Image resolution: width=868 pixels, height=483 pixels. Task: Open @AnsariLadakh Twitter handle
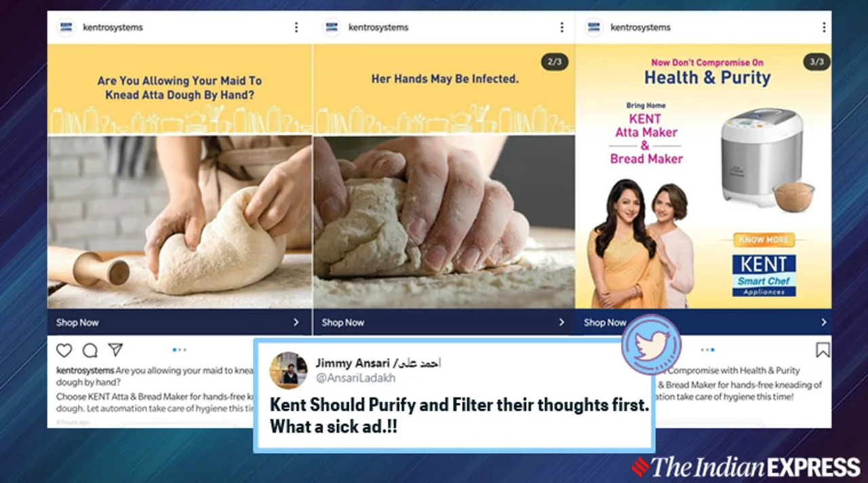[355, 378]
